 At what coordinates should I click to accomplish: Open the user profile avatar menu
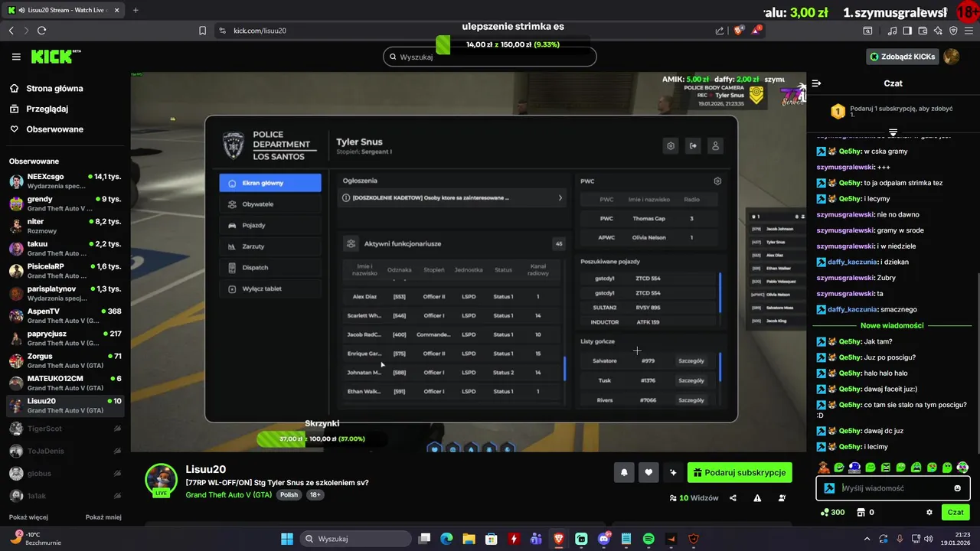pyautogui.click(x=952, y=57)
